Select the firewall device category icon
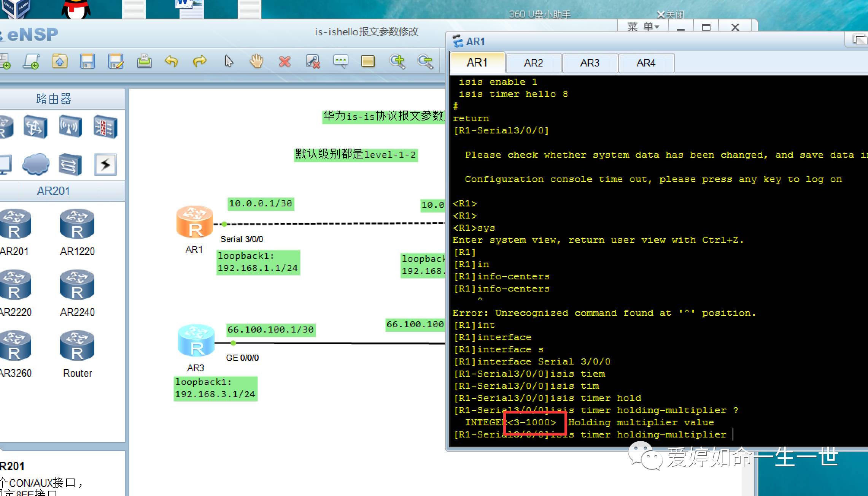This screenshot has width=868, height=496. pyautogui.click(x=105, y=127)
